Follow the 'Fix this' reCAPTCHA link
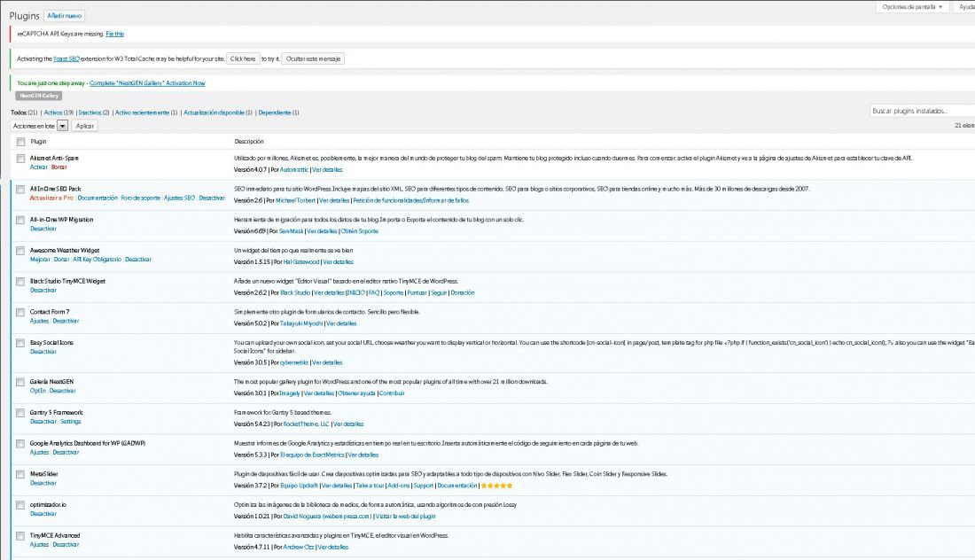Screen dimensions: 975x560 pyautogui.click(x=115, y=35)
